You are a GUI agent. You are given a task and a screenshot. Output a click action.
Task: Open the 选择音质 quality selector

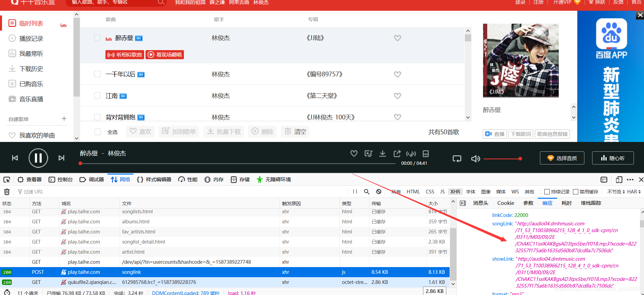coord(562,158)
